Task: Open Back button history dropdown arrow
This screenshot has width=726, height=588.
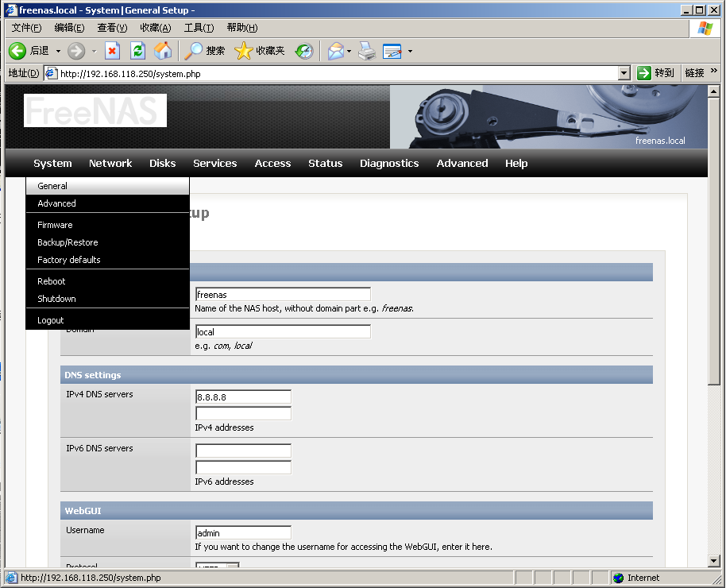Action: click(x=58, y=51)
